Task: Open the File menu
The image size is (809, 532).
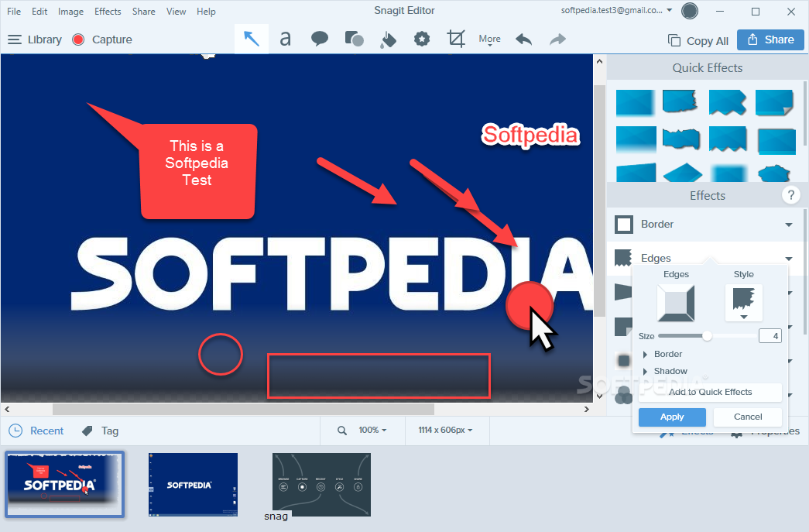Action: [14, 12]
